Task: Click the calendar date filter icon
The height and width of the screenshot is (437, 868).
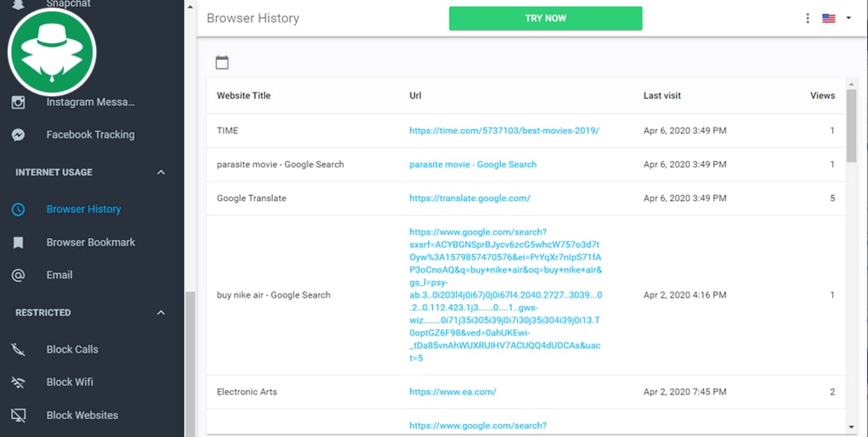Action: click(222, 63)
